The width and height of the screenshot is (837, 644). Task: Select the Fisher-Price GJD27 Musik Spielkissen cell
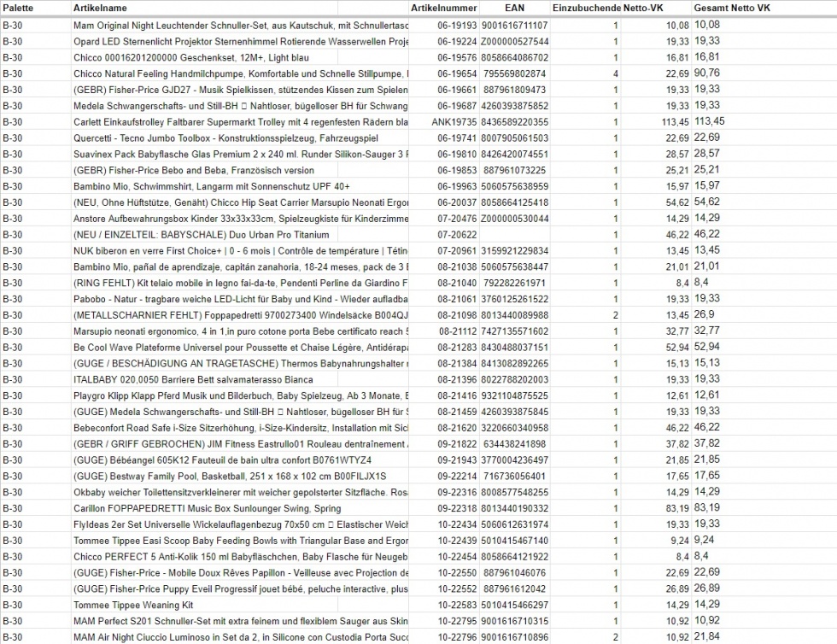(241, 90)
